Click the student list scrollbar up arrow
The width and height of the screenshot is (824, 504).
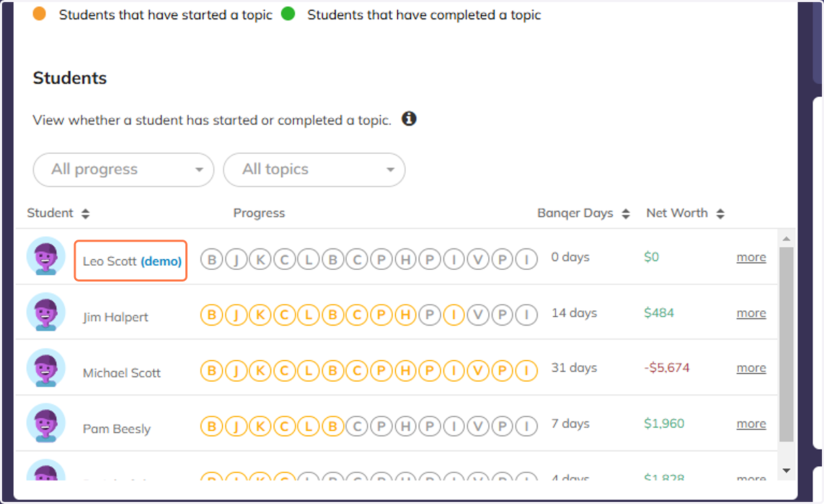(x=786, y=238)
